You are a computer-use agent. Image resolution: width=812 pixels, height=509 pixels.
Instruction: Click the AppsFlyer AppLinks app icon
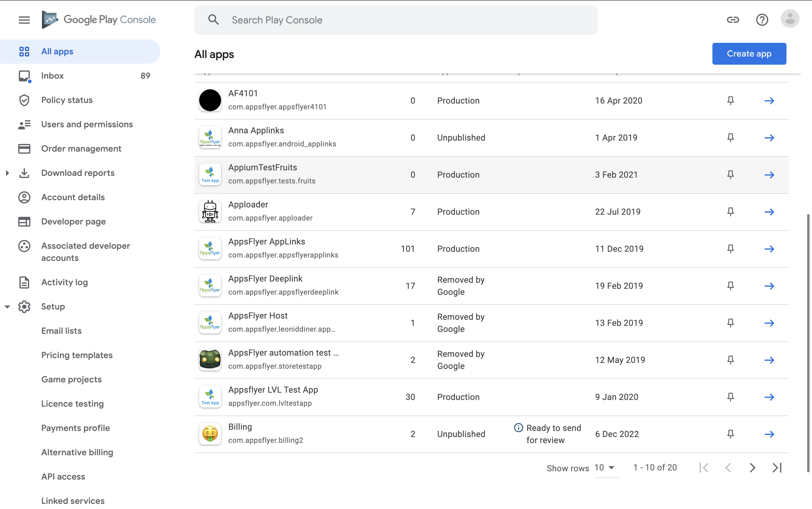tap(210, 248)
